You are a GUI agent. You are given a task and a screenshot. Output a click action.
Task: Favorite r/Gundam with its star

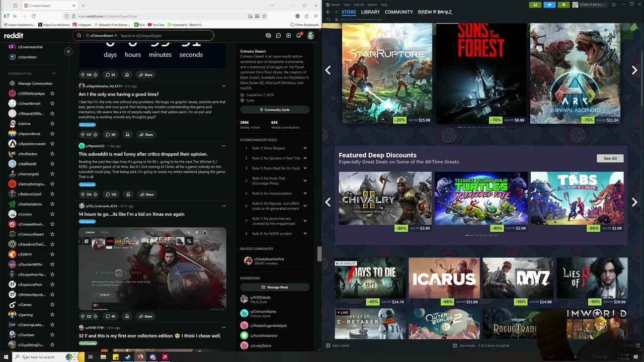(x=52, y=335)
